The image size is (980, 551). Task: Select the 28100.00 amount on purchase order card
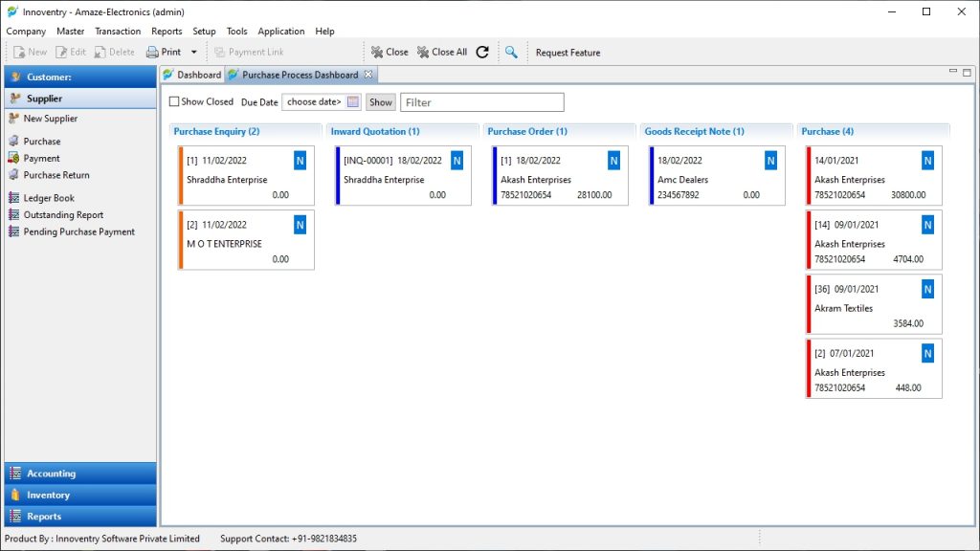594,195
